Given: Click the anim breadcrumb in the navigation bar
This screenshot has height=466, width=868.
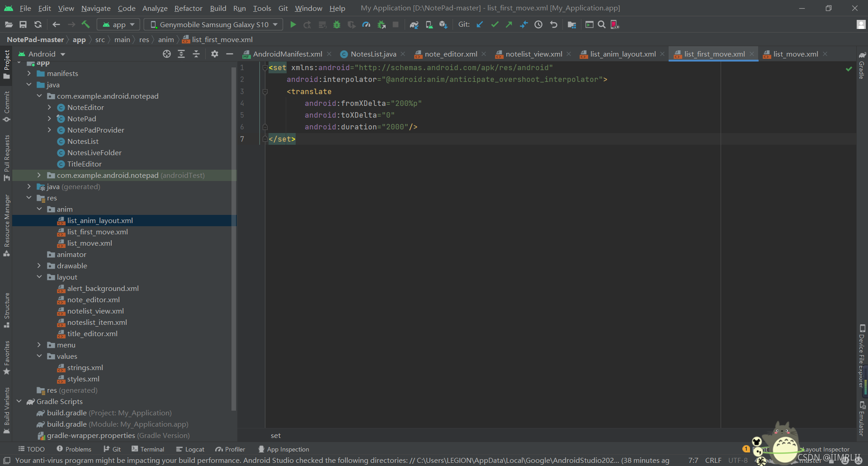Looking at the screenshot, I should (166, 39).
